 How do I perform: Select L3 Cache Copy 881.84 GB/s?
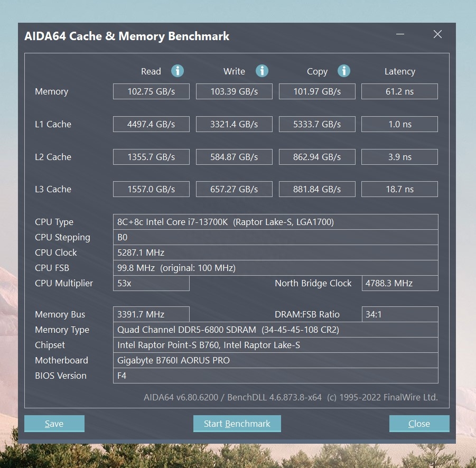pos(317,189)
